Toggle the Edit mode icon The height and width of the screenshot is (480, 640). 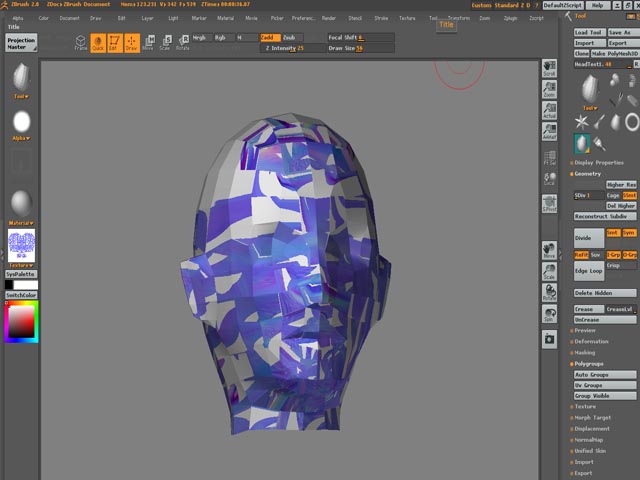[x=115, y=43]
